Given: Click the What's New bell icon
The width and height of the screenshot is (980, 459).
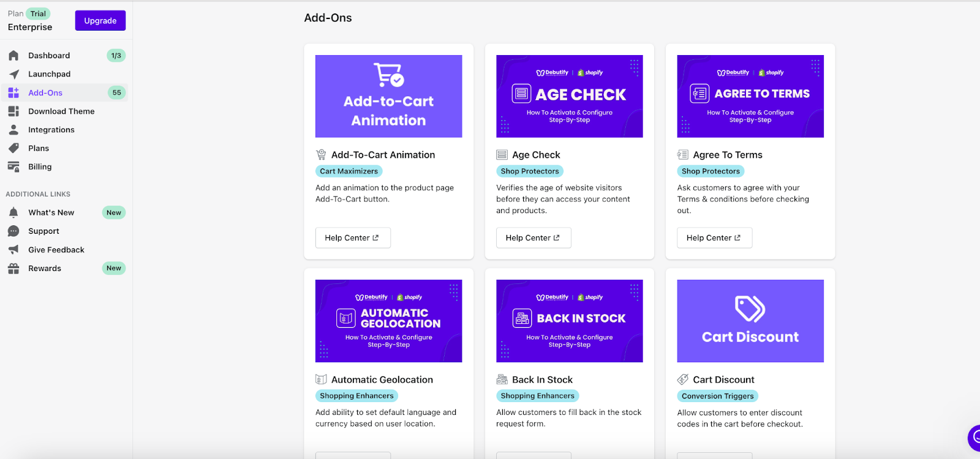Looking at the screenshot, I should click(13, 212).
